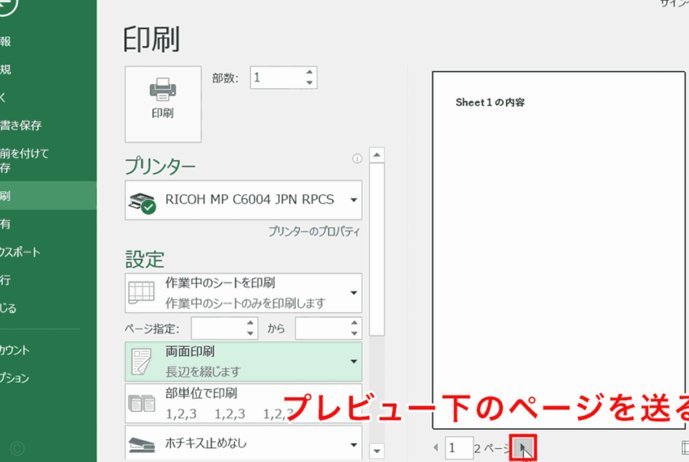Select the オプション sidebar item
The width and height of the screenshot is (689, 462).
click(x=48, y=378)
